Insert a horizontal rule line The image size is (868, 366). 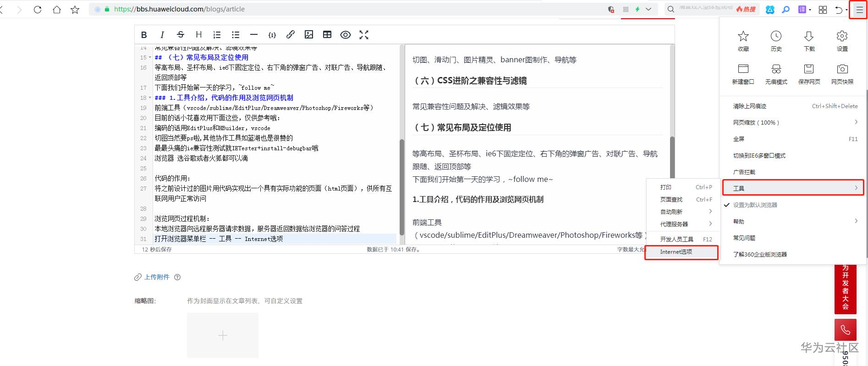pyautogui.click(x=254, y=35)
